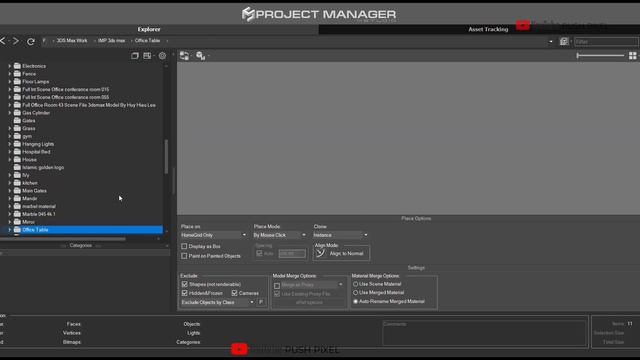The width and height of the screenshot is (640, 360).
Task: Switch to the Asset Tracking tab
Action: pyautogui.click(x=488, y=29)
